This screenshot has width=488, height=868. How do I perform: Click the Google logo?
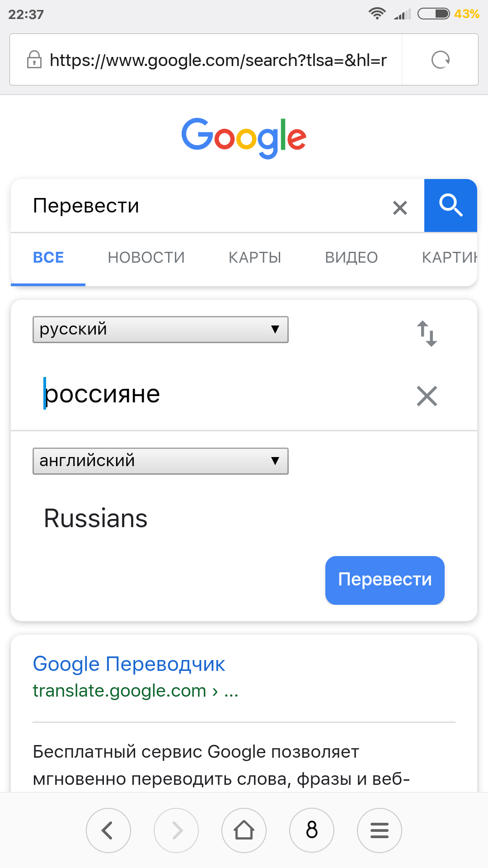244,138
